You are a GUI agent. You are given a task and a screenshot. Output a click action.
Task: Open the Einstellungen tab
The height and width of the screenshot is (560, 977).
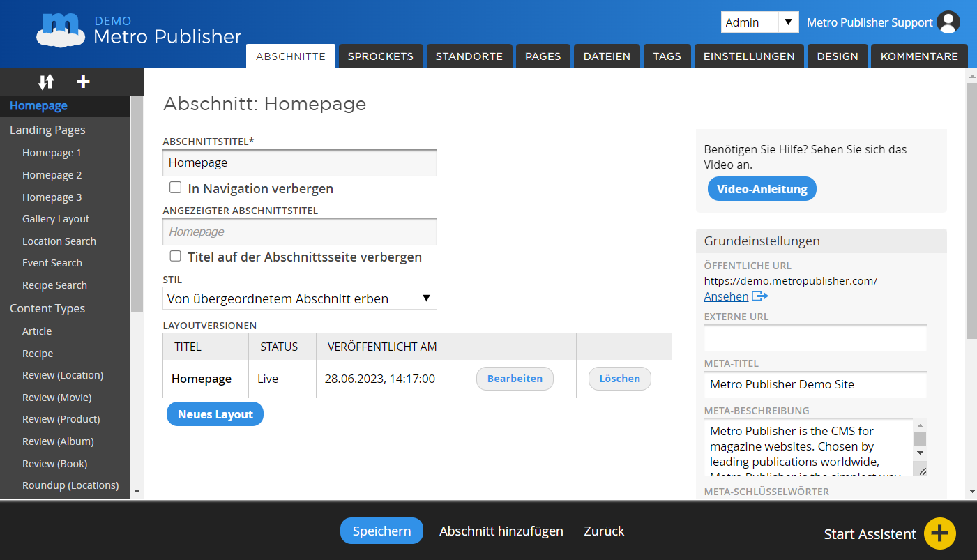pos(749,56)
